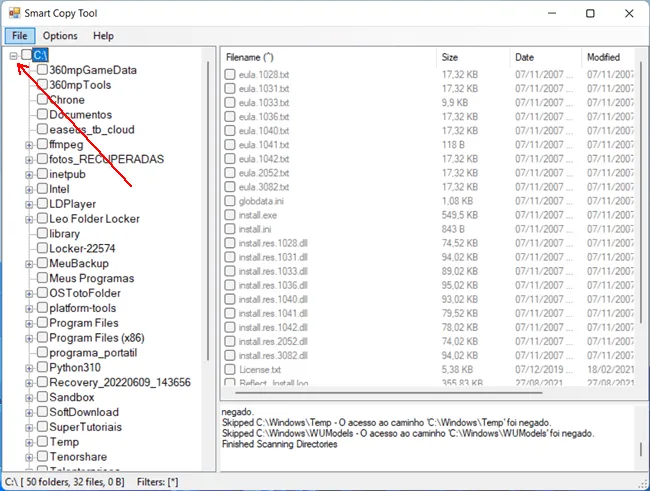This screenshot has width=650, height=491.
Task: Click the Smart Copy Tool title icon
Action: [14, 13]
